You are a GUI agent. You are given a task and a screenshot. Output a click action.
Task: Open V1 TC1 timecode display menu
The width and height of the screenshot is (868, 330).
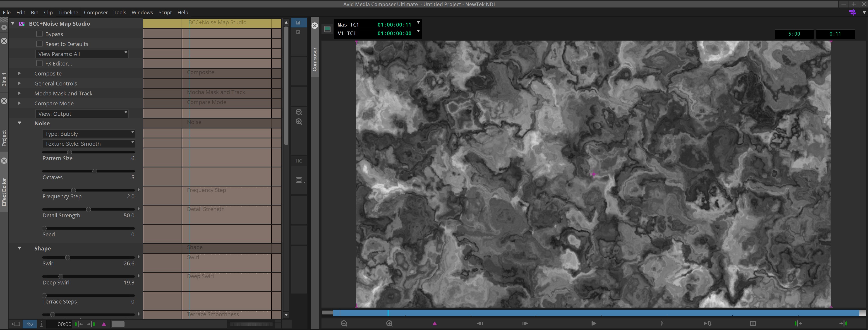click(x=418, y=31)
